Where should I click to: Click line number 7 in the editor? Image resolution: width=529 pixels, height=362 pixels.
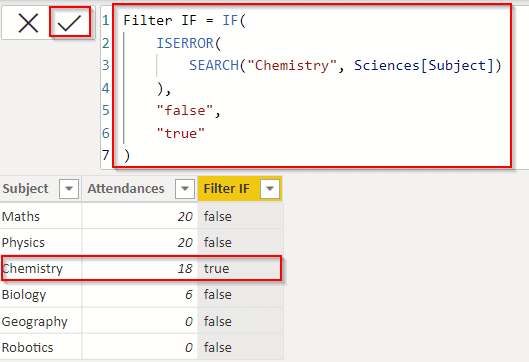106,155
